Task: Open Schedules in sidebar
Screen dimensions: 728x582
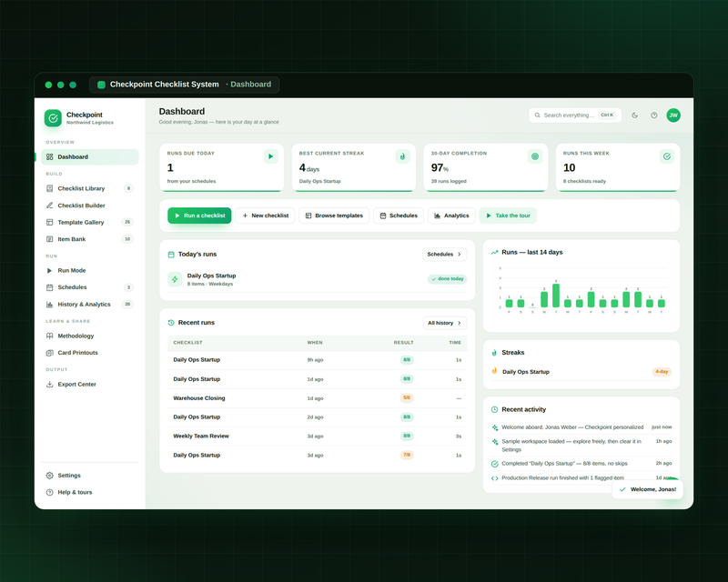Action: (x=89, y=287)
